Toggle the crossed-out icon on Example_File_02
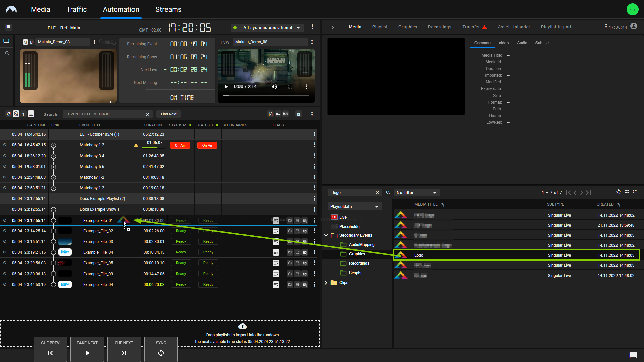The height and width of the screenshot is (362, 644). [305, 231]
